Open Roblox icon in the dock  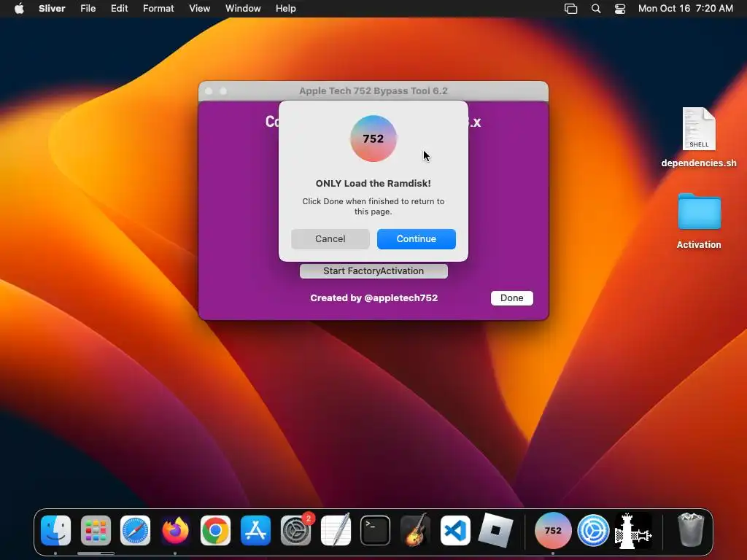[x=495, y=531]
